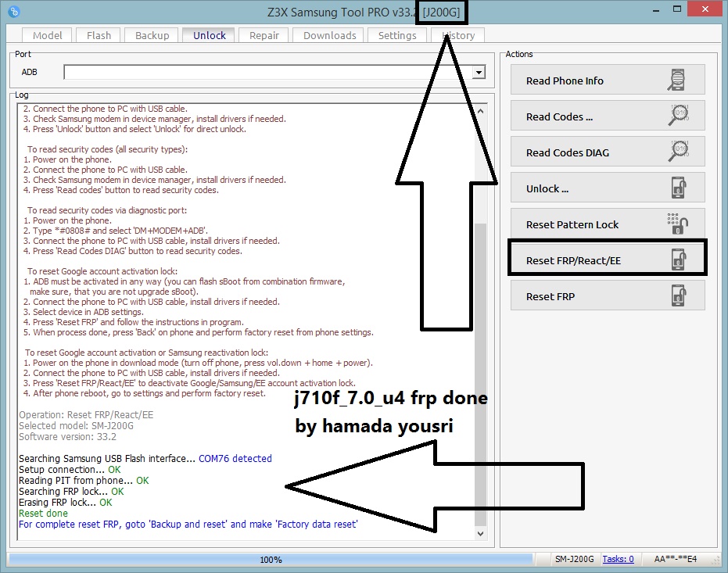Viewport: 728px width, 573px height.
Task: Click the 'Type *#0808#' instruction line
Action: tap(116, 231)
